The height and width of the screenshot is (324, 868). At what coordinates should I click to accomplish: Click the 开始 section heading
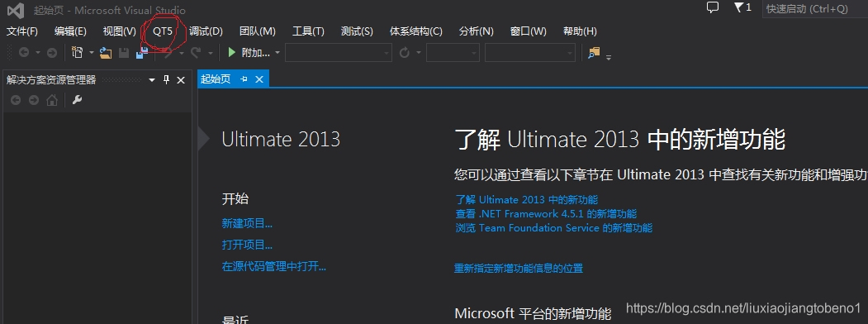click(x=235, y=199)
